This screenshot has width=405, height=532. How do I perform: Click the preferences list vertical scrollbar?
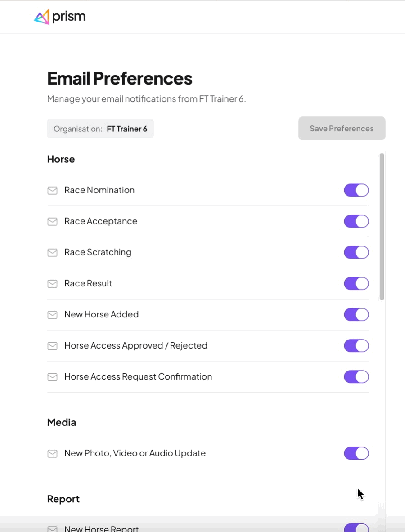(382, 227)
